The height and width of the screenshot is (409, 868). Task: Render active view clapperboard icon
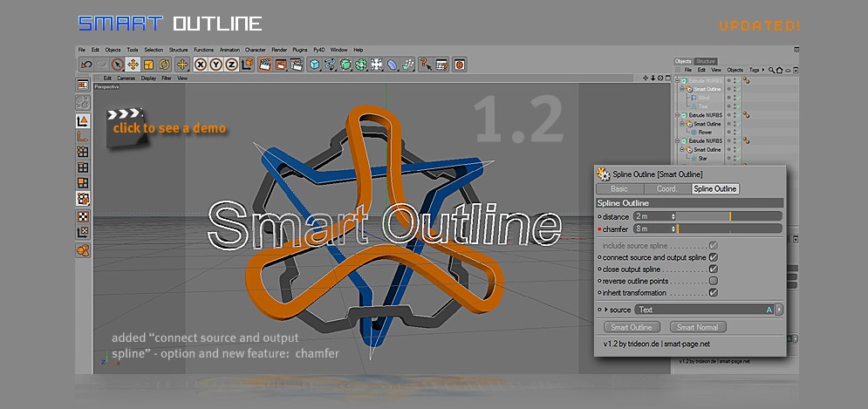click(264, 65)
